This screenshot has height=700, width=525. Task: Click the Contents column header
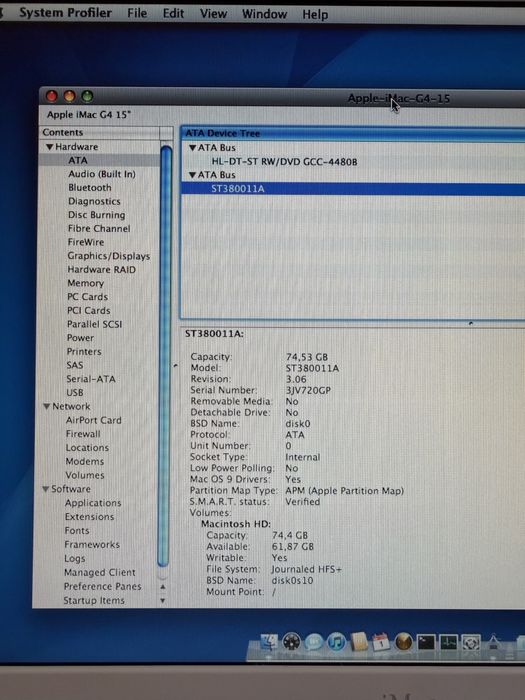tap(100, 133)
